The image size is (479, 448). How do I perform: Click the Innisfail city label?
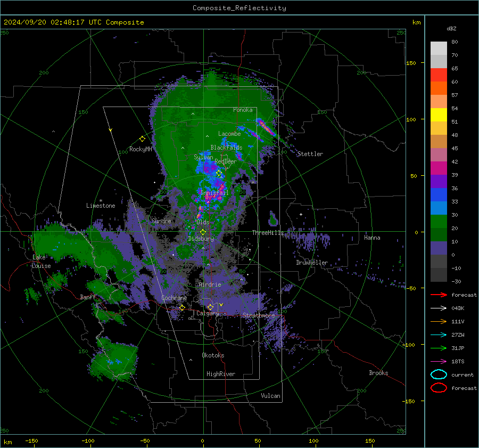coord(214,193)
